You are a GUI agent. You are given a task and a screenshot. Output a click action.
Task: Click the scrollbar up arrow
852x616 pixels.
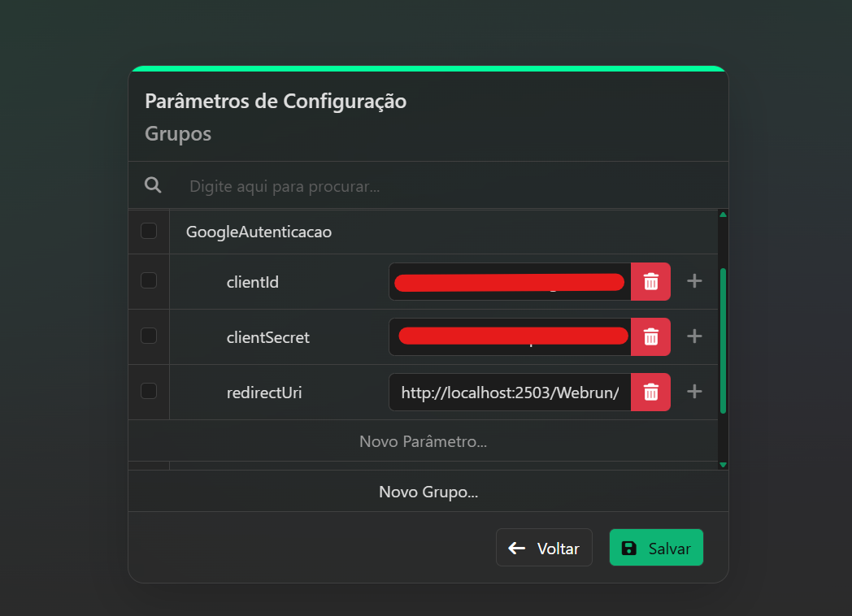[724, 215]
